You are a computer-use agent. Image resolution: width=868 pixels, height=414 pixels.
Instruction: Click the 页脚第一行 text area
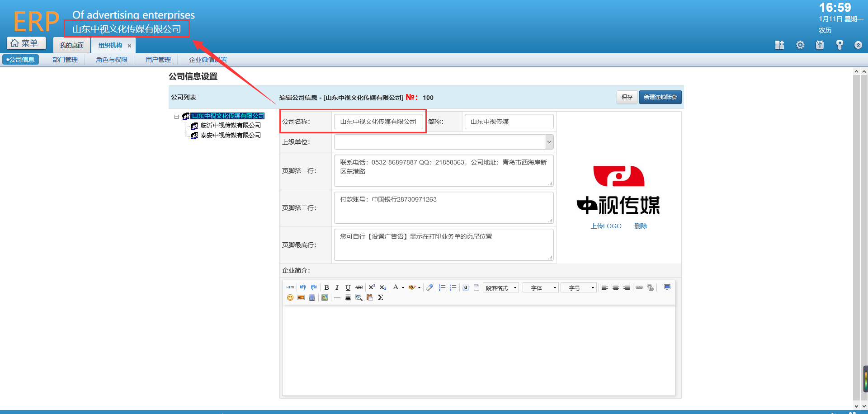[x=443, y=170]
